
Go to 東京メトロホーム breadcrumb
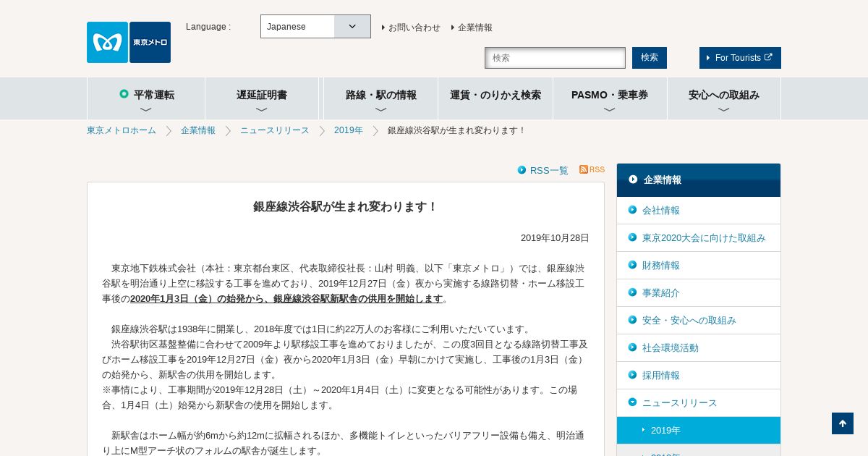(x=122, y=130)
